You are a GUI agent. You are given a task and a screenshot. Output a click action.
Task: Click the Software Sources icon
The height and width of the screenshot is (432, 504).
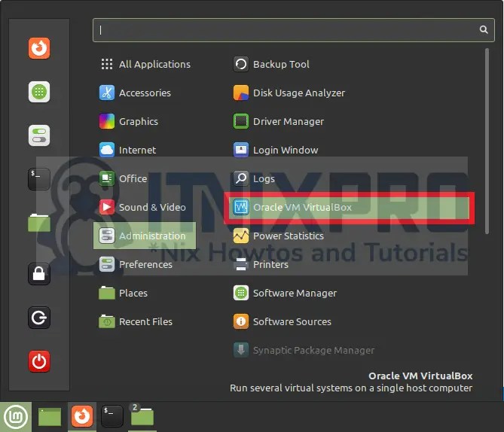(x=241, y=321)
